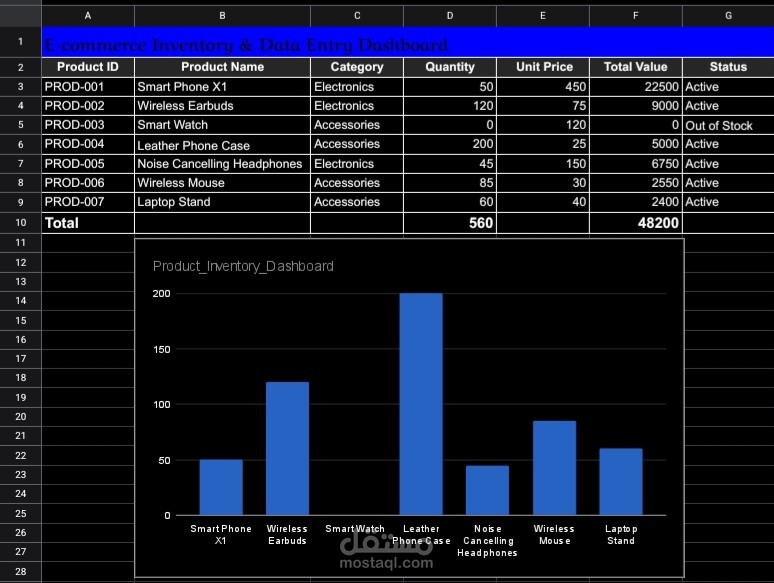Click the Laptop Stand x-axis label
The width and height of the screenshot is (774, 583).
(x=621, y=535)
